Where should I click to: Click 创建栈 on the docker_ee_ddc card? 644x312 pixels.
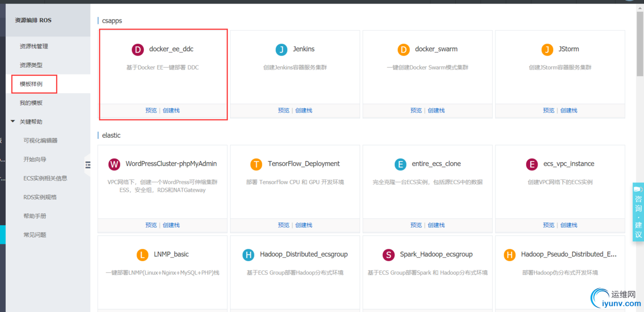point(171,110)
